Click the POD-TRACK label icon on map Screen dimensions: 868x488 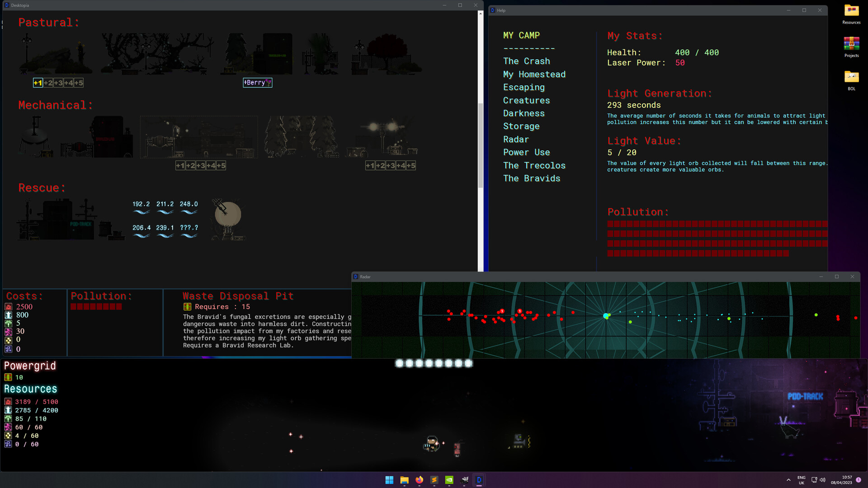click(806, 396)
